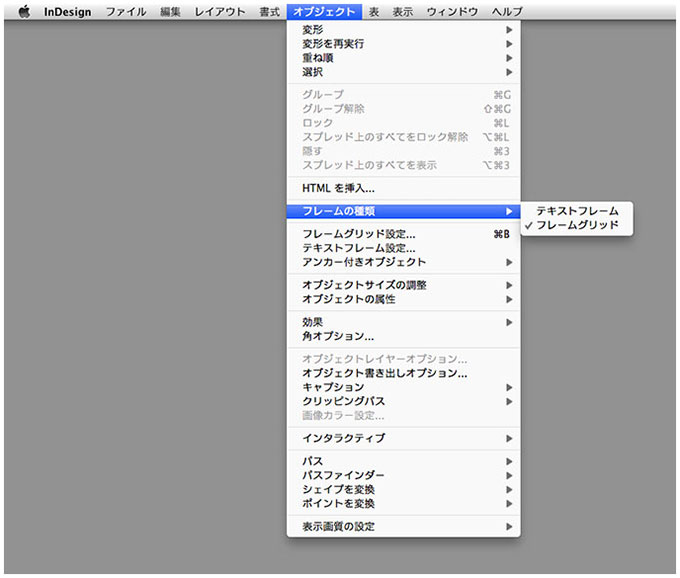
Task: Expand the 選択 submenu
Action: (x=403, y=72)
